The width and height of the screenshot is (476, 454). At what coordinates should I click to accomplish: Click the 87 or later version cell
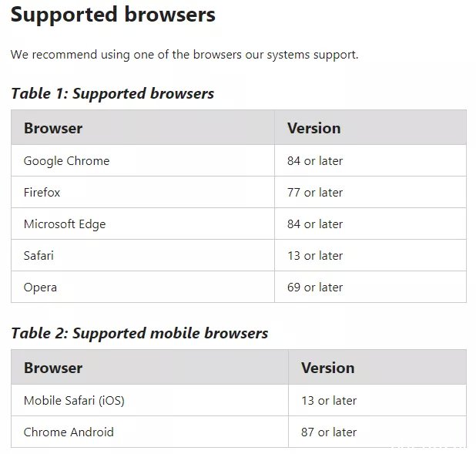[x=377, y=432]
